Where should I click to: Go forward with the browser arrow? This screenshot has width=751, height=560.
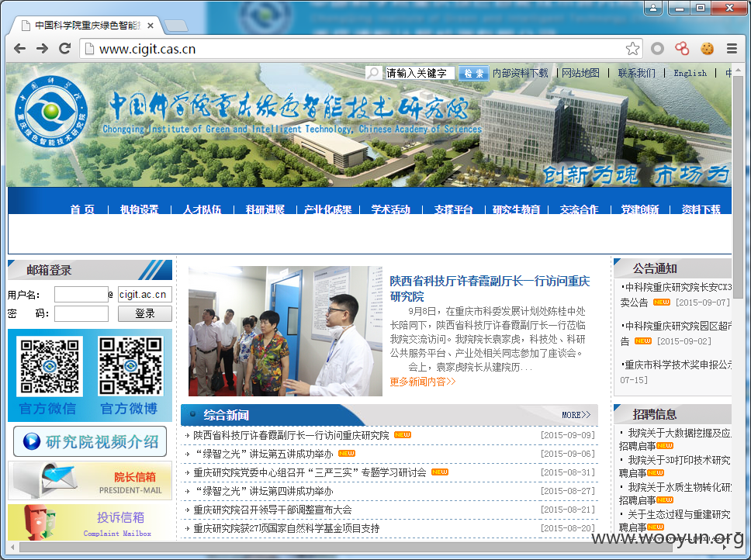point(42,48)
